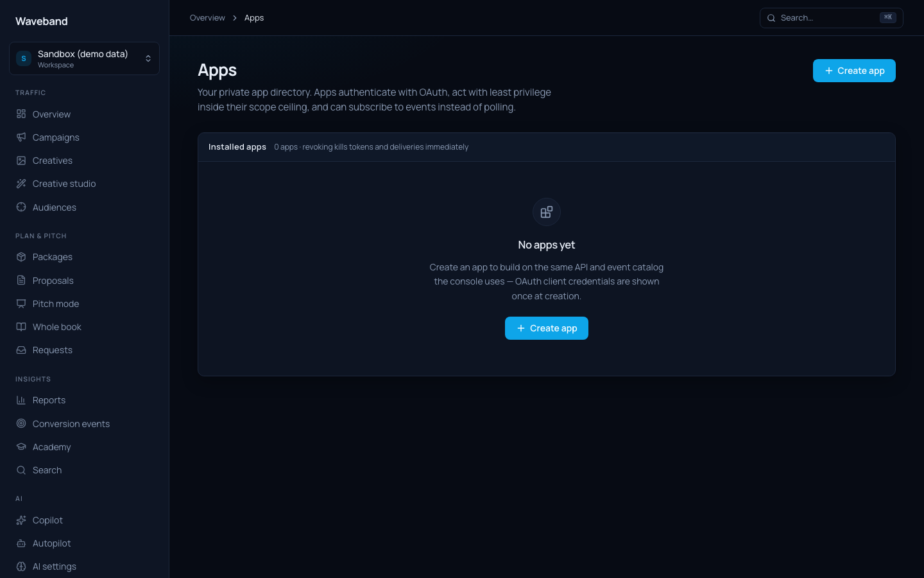Click the S workspace avatar badge

point(24,58)
